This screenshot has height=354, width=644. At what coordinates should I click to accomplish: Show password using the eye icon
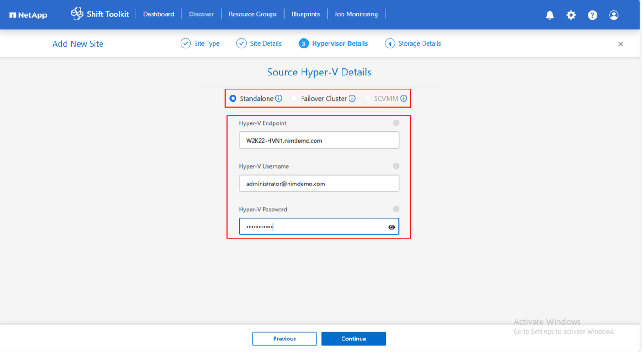tap(391, 227)
